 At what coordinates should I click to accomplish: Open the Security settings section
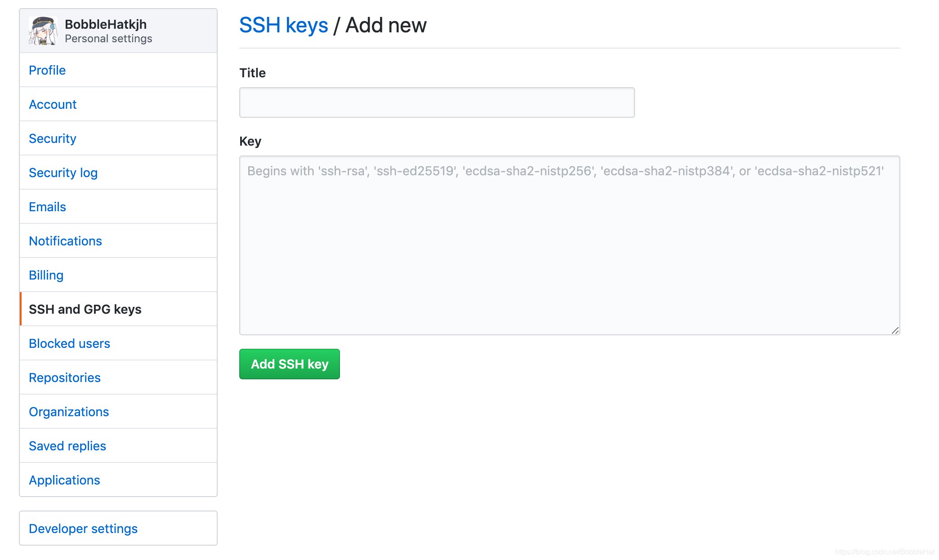coord(52,138)
